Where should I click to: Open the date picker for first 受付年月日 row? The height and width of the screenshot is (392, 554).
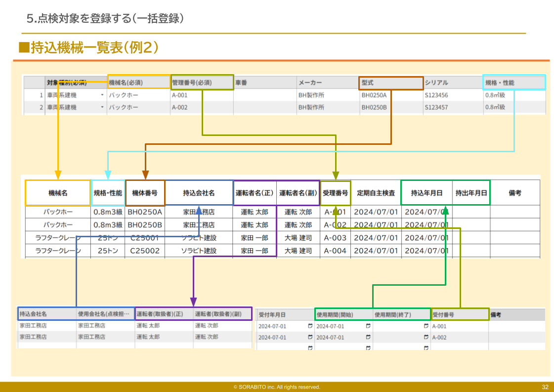pyautogui.click(x=310, y=326)
